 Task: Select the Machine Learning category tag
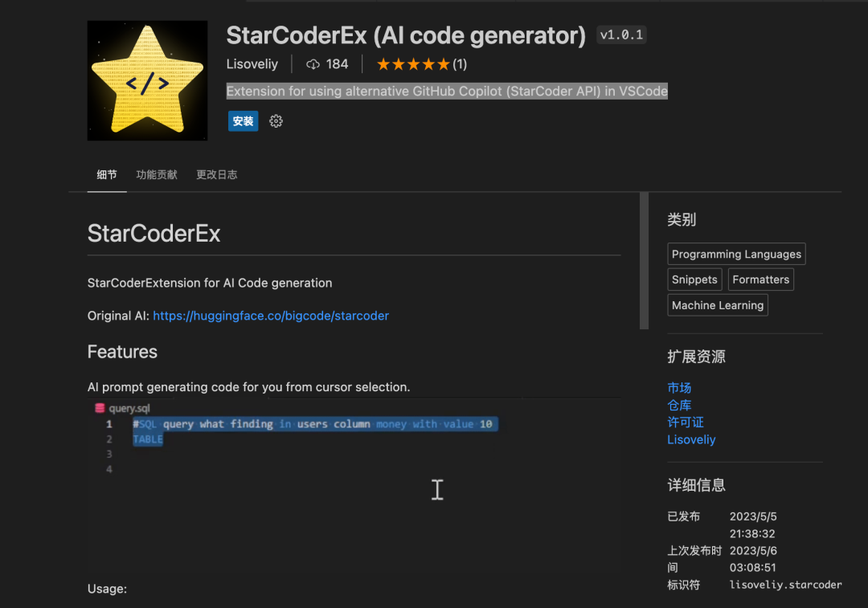[x=718, y=305]
